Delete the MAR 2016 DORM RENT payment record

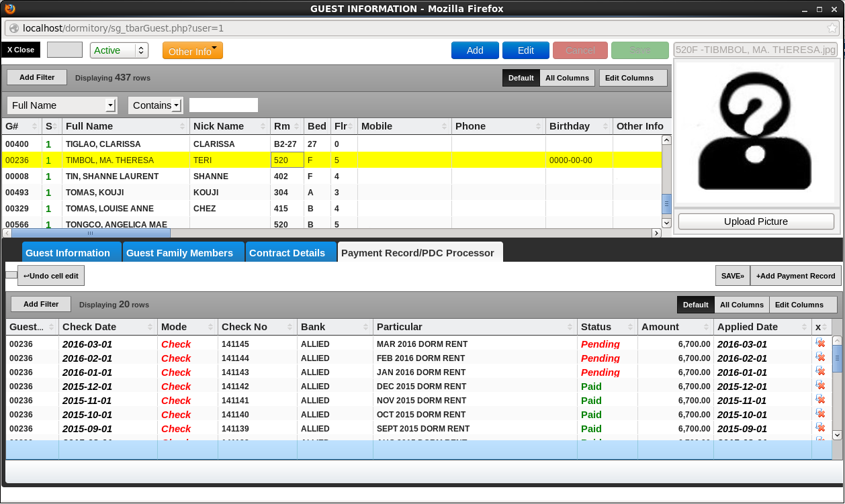click(x=820, y=343)
